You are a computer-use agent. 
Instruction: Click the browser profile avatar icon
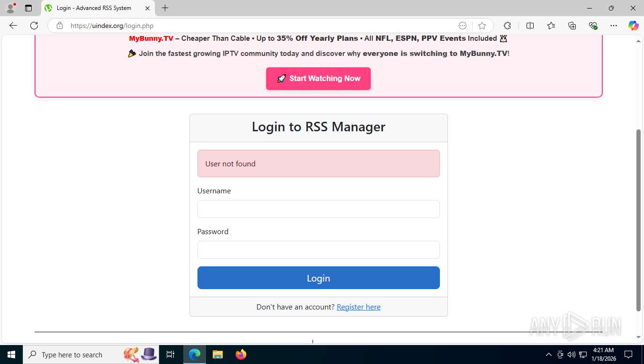(x=10, y=8)
